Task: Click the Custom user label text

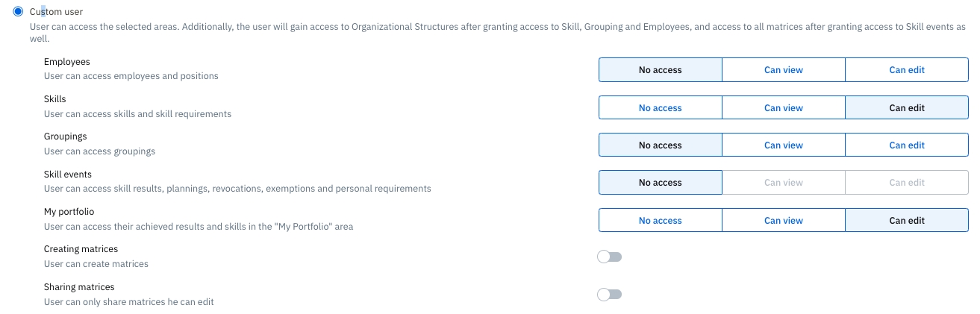Action: tap(56, 12)
